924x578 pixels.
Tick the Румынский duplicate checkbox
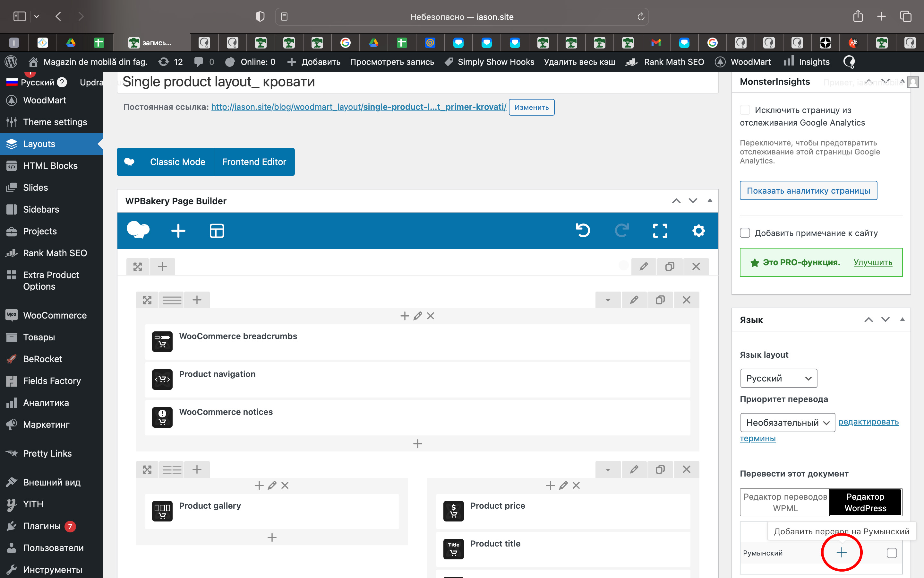pos(892,553)
